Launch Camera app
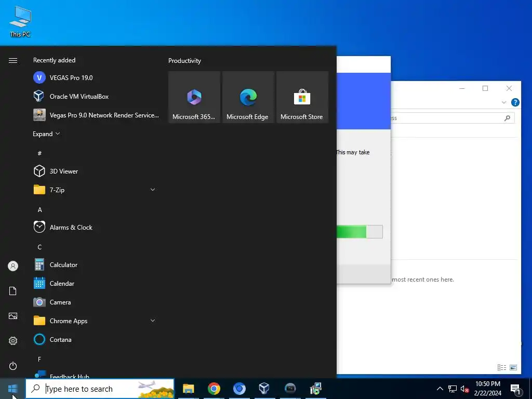This screenshot has width=532, height=399. [96, 302]
